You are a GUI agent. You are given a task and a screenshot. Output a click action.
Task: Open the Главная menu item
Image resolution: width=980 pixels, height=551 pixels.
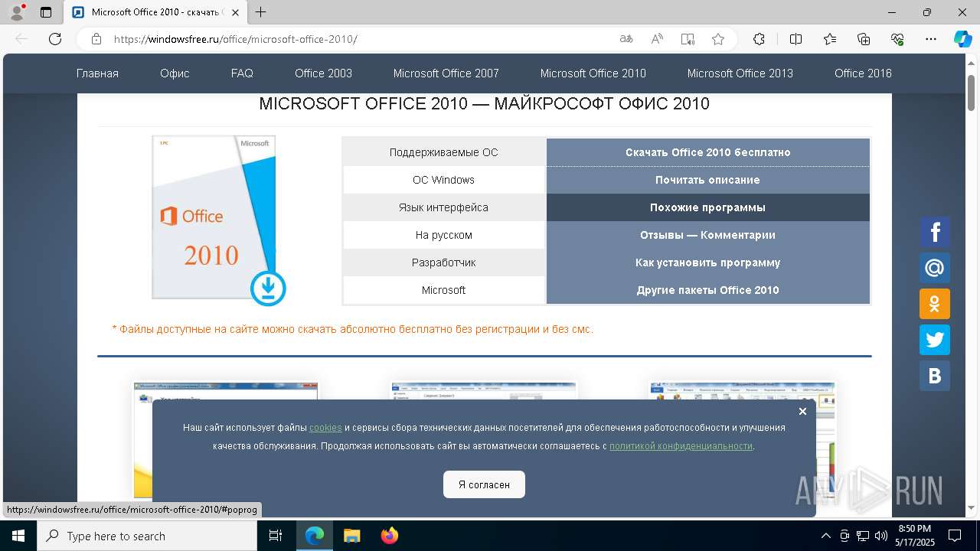pos(97,73)
